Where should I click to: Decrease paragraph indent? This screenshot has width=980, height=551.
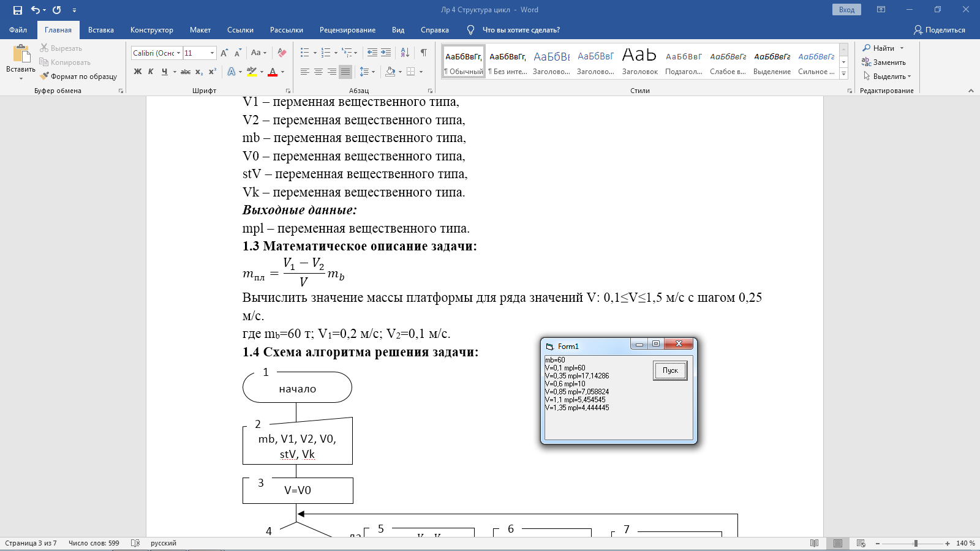[x=372, y=53]
